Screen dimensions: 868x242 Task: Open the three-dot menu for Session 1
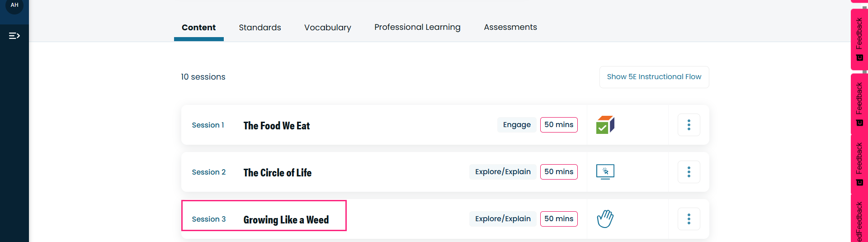[x=689, y=125]
